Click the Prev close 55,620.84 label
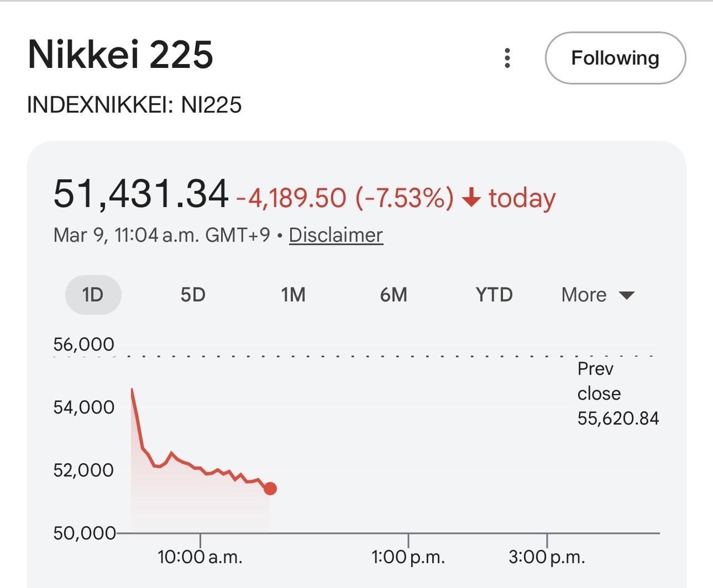This screenshot has width=713, height=588. 617,393
